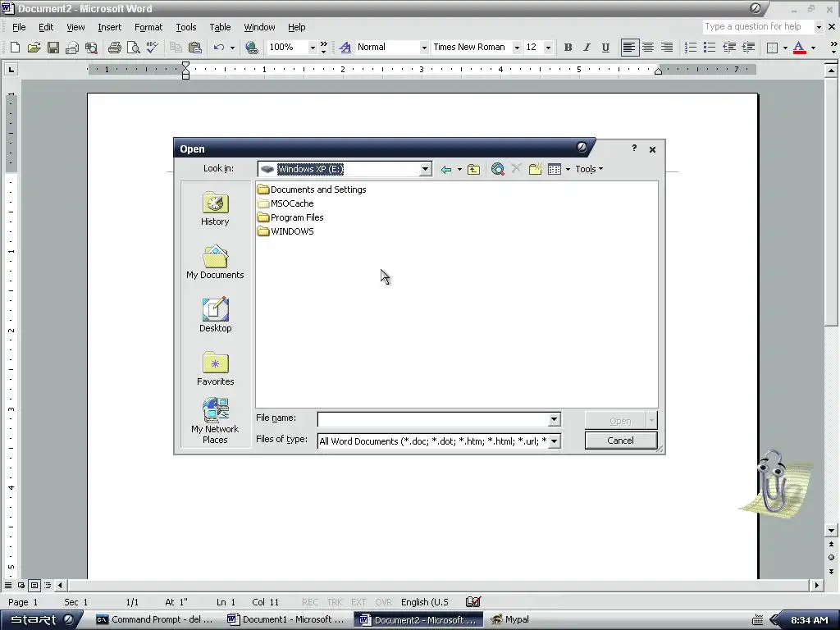Open the Tools dropdown in Open dialog

(x=589, y=169)
